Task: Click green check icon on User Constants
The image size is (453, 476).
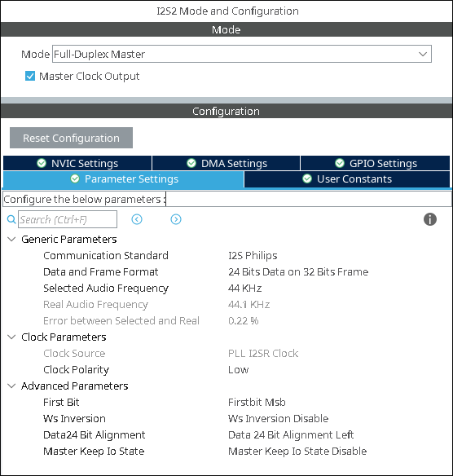Action: point(307,178)
